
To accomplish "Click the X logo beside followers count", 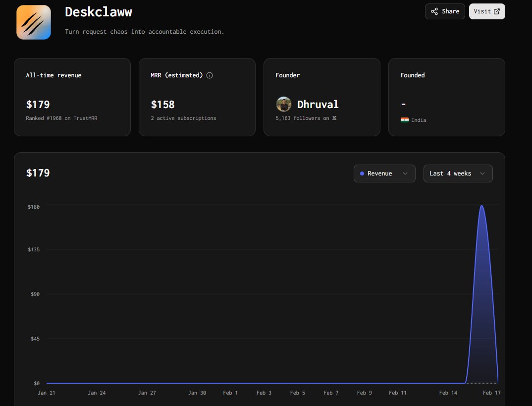I will [334, 118].
